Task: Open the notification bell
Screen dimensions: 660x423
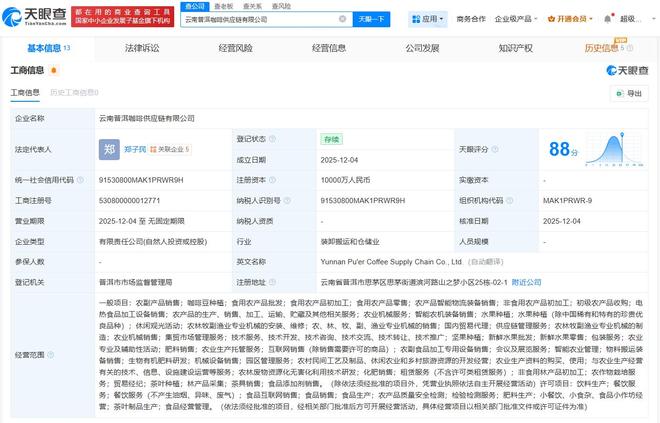Action: [x=607, y=19]
